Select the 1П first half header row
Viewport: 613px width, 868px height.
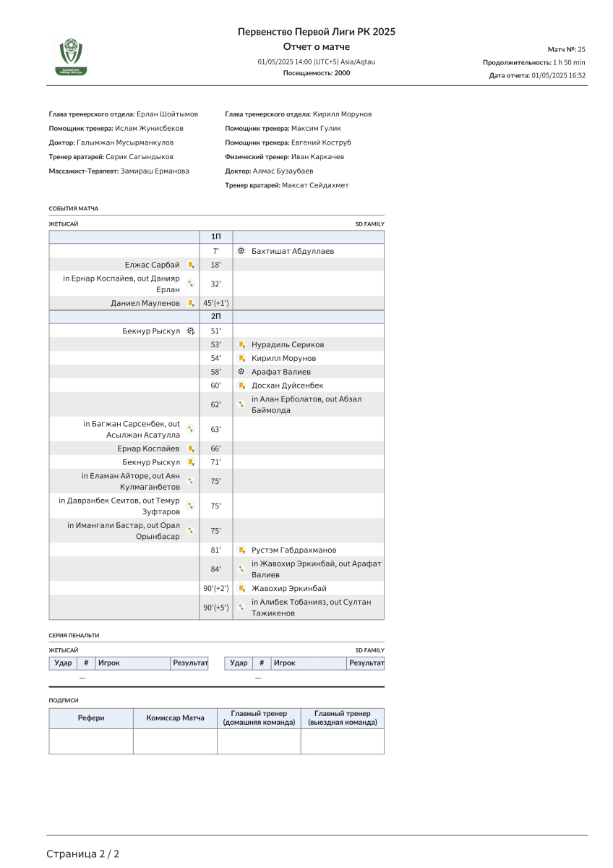point(216,237)
